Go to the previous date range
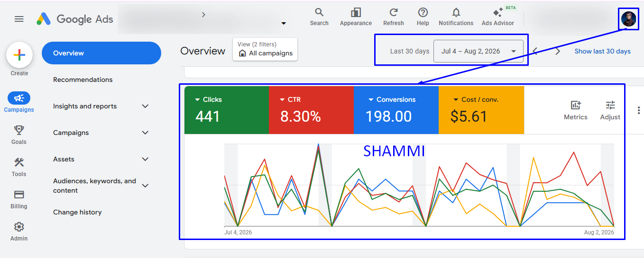Viewport: 644px width, 258px height. [x=535, y=51]
